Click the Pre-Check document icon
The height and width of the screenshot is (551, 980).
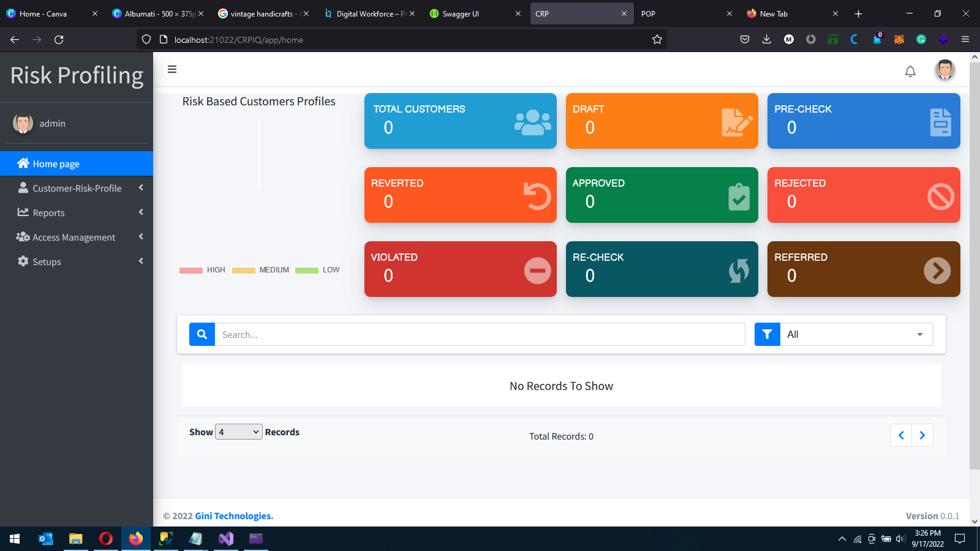(x=940, y=122)
